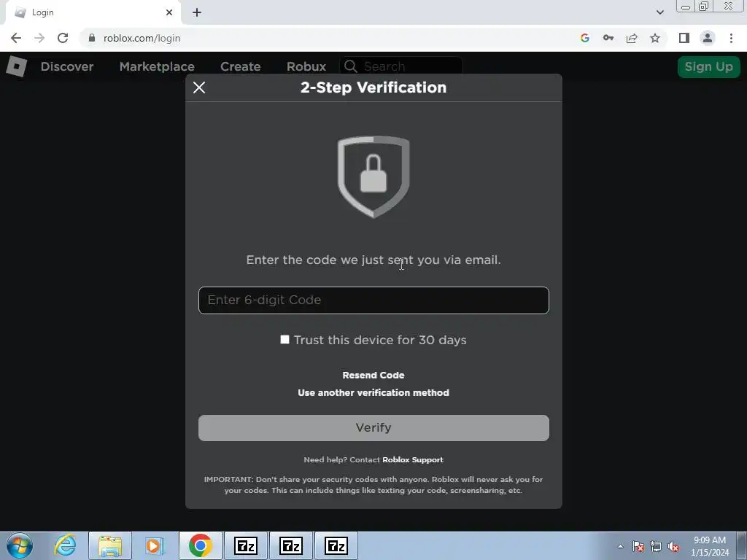Screen dimensions: 747x560
Task: Click the search magnifier icon
Action: click(x=351, y=66)
